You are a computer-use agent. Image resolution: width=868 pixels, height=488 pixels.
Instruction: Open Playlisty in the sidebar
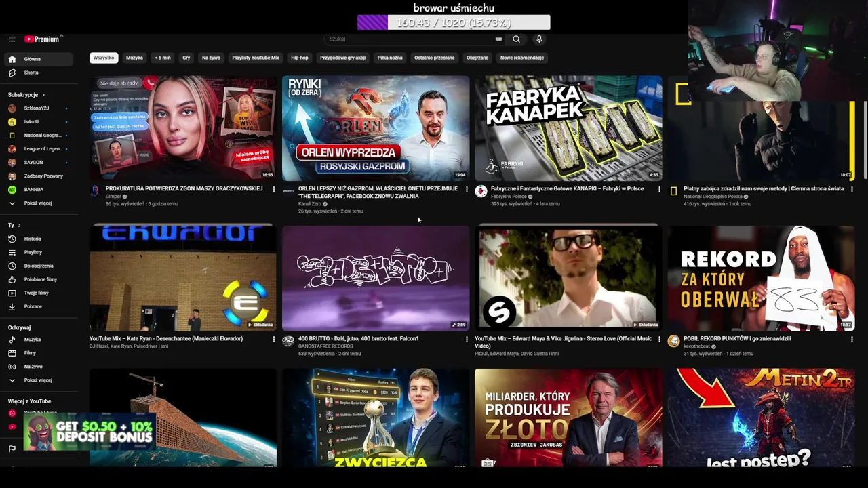click(37, 252)
